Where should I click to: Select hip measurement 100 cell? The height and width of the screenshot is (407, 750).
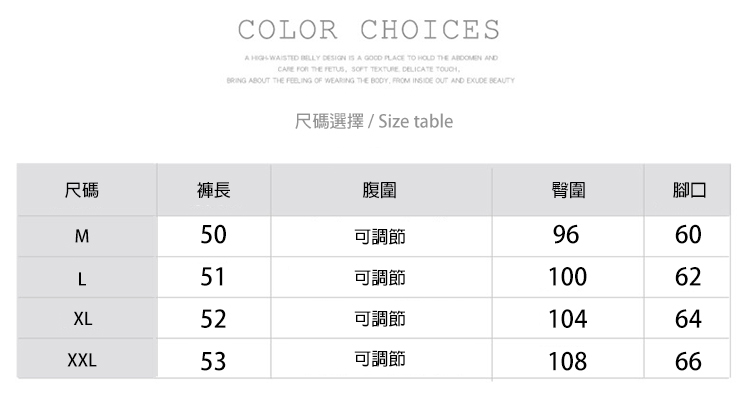[566, 277]
